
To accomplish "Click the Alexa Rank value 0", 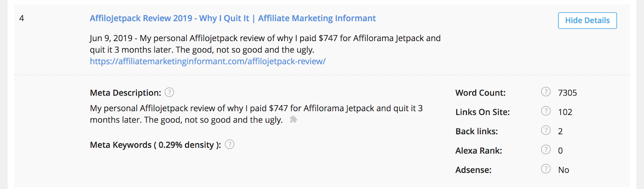I will point(560,151).
